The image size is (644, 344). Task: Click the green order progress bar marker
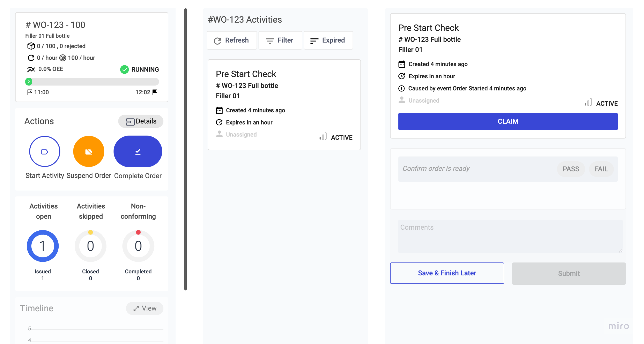click(29, 82)
